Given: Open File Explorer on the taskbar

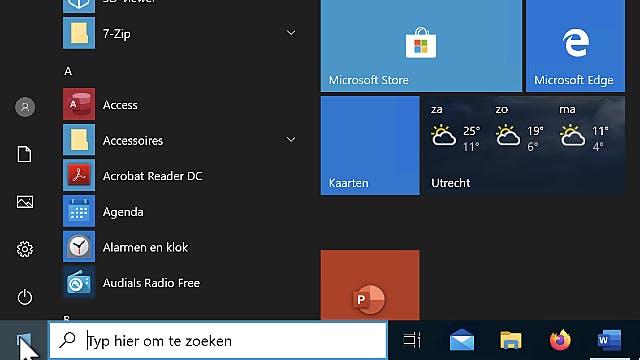Looking at the screenshot, I should 511,340.
